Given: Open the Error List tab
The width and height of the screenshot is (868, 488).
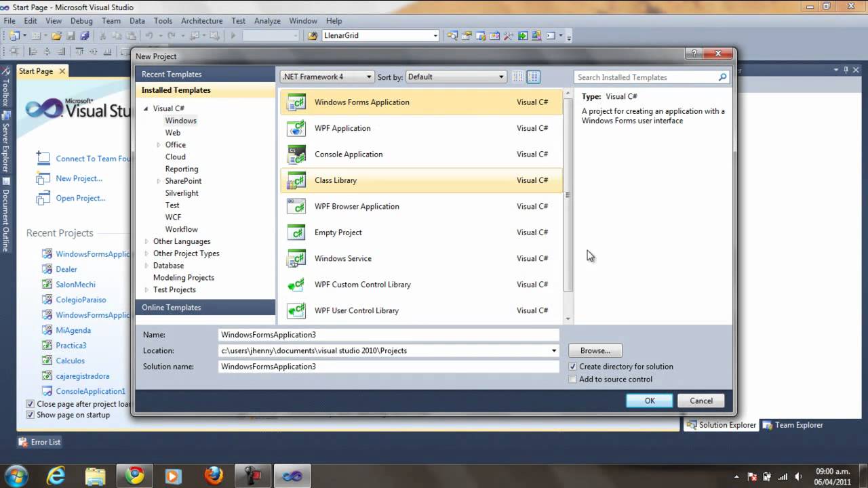Looking at the screenshot, I should (39, 442).
